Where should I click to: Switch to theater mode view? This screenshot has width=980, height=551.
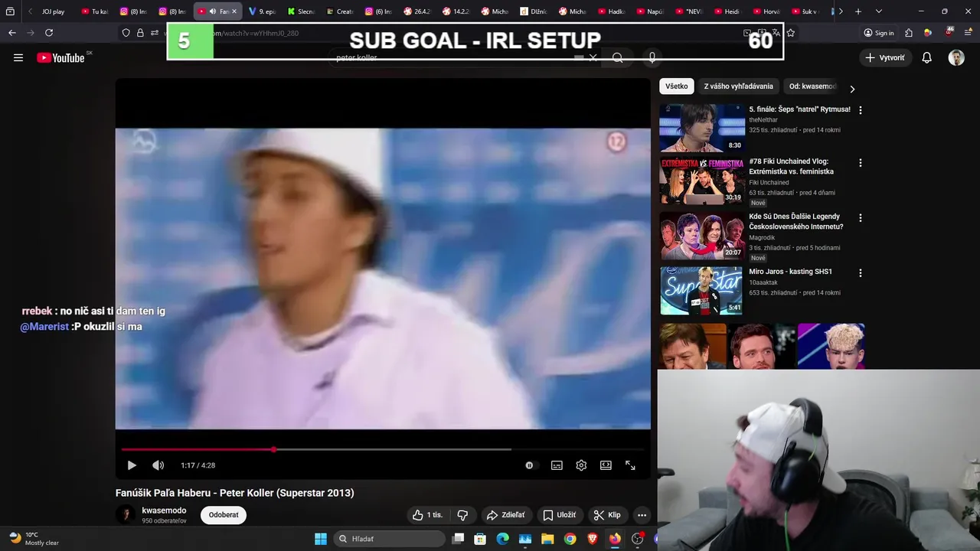click(x=606, y=465)
